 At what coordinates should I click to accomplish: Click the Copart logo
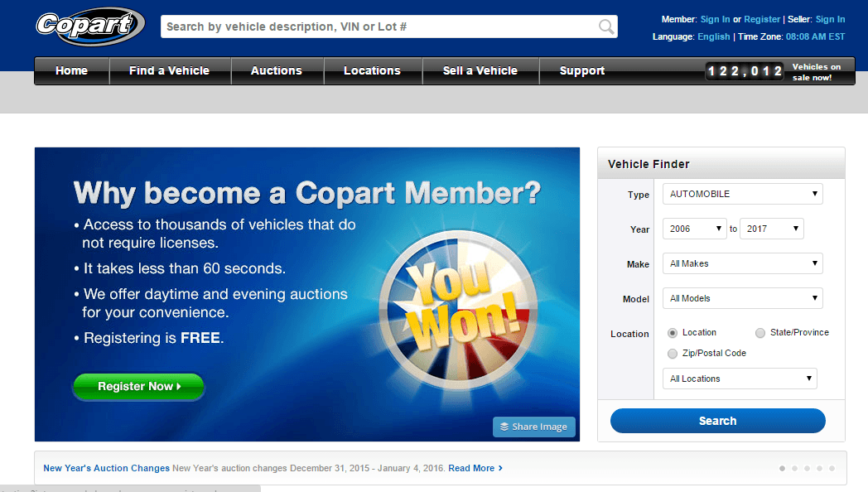coord(90,26)
